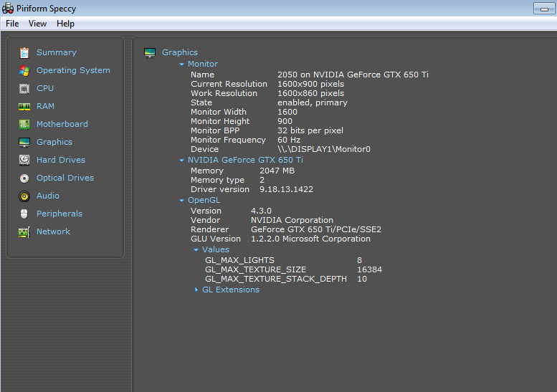557x392 pixels.
Task: Click the Network card icon
Action: [24, 232]
